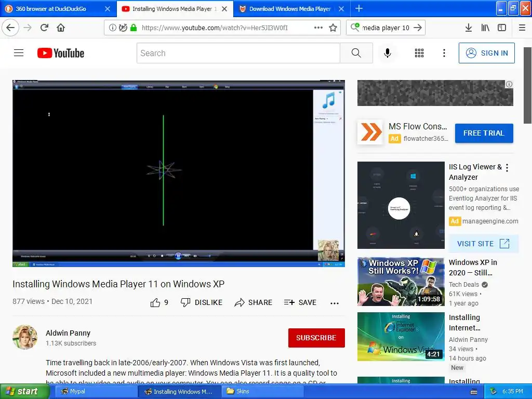Open Windows XP in 2020 video title
532x399 pixels.
473,268
